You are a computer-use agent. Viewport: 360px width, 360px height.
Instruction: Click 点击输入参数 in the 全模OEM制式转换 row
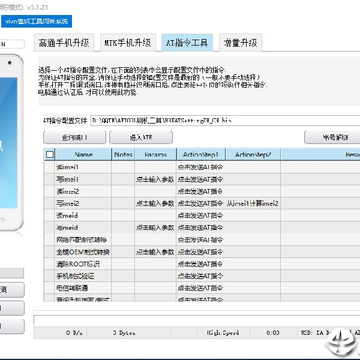tap(155, 252)
